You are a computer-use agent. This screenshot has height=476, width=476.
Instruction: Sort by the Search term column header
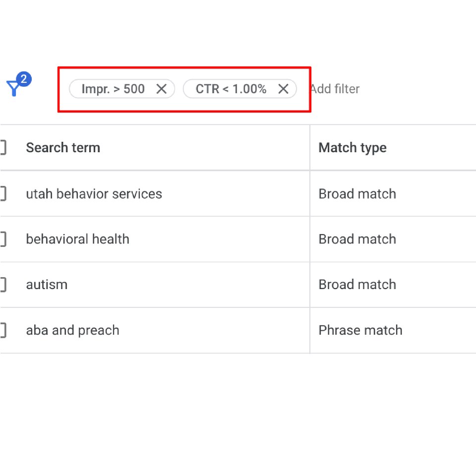63,148
